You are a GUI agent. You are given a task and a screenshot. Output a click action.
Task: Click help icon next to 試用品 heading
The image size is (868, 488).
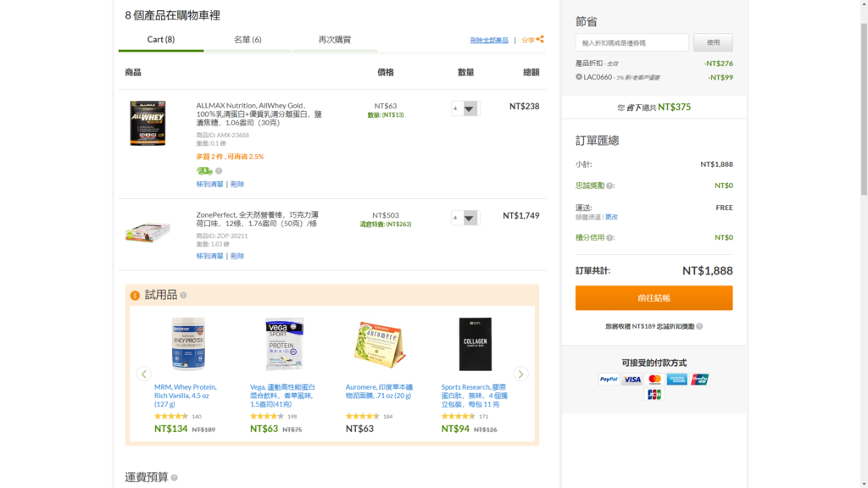pos(183,295)
